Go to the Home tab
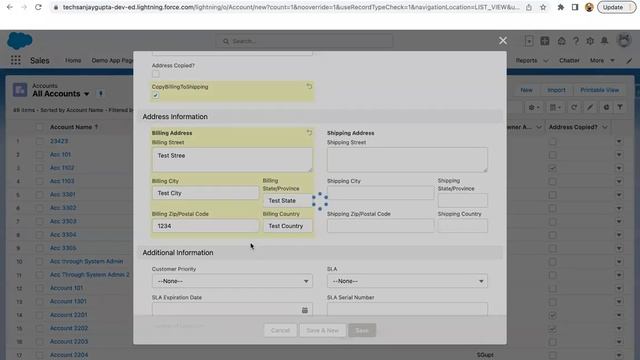Image resolution: width=640 pixels, height=360 pixels. [x=73, y=60]
